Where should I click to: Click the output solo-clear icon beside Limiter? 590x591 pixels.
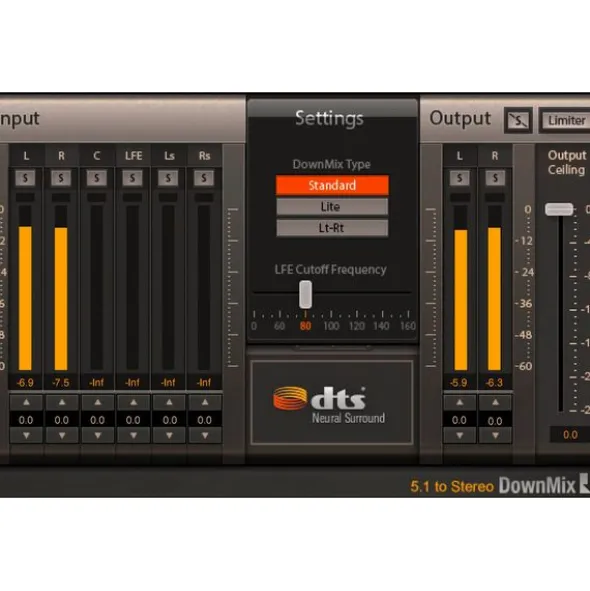pos(518,121)
